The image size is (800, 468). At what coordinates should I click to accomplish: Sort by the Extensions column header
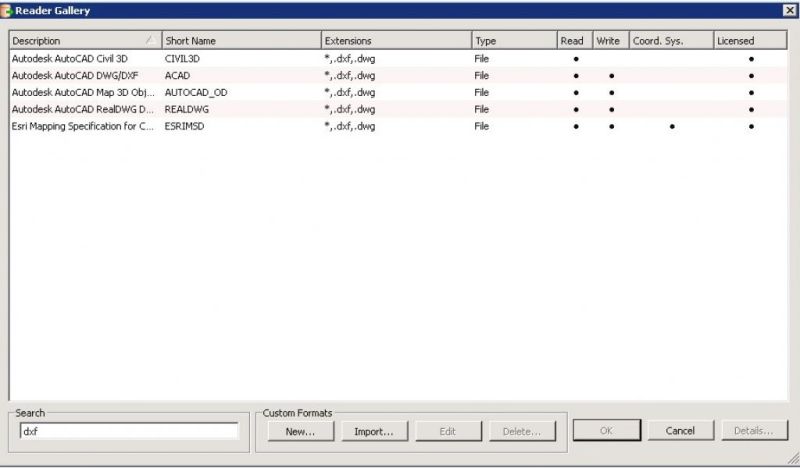coord(396,40)
